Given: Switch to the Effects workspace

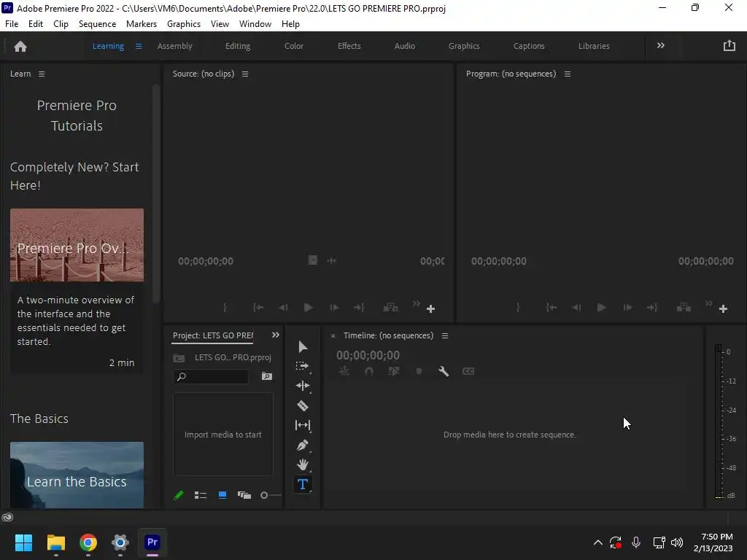Looking at the screenshot, I should tap(349, 46).
